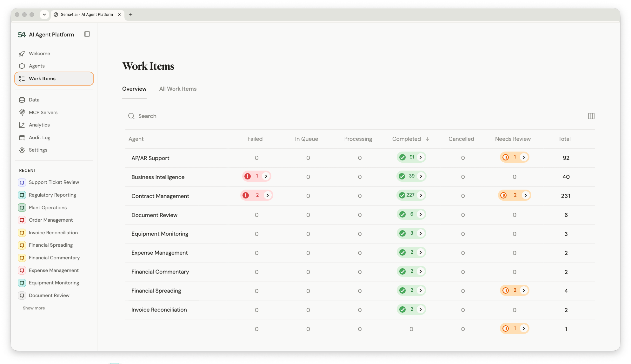
Task: Select Contract Management agent name
Action: click(x=160, y=196)
